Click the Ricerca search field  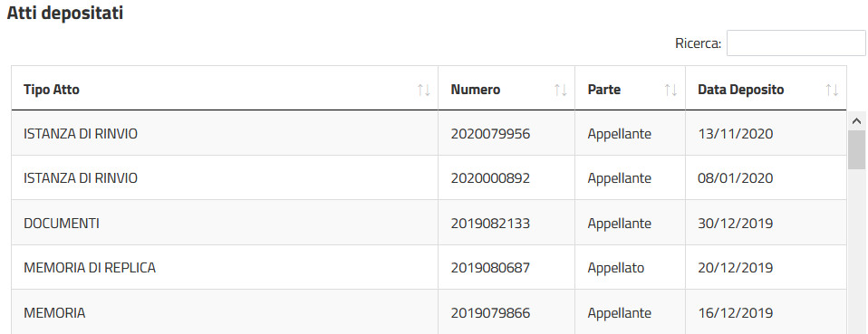tap(796, 43)
